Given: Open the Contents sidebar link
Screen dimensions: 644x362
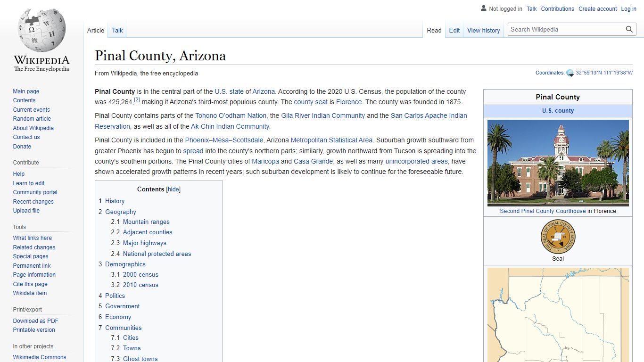Looking at the screenshot, I should coord(24,100).
